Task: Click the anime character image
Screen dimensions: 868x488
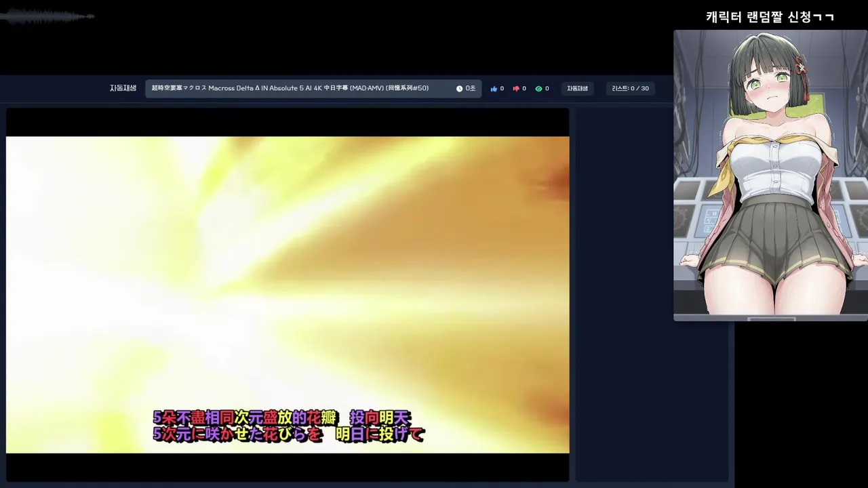Action: (770, 175)
